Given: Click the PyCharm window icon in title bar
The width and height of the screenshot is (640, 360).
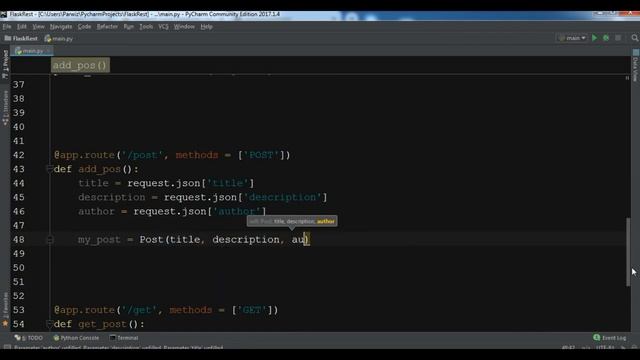Looking at the screenshot, I should (4, 14).
